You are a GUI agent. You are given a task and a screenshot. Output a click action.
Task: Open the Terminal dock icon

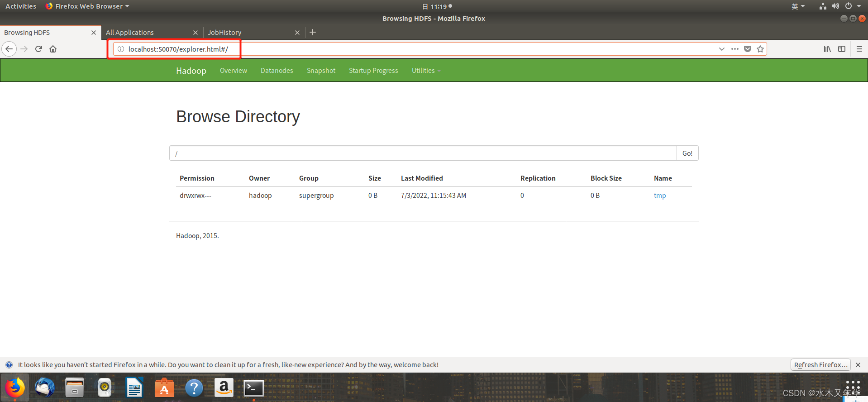(x=254, y=388)
